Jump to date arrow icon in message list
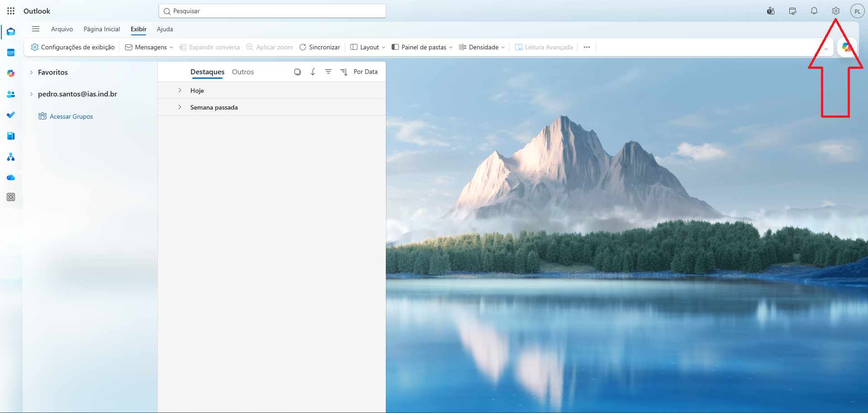The image size is (868, 413). pyautogui.click(x=313, y=72)
